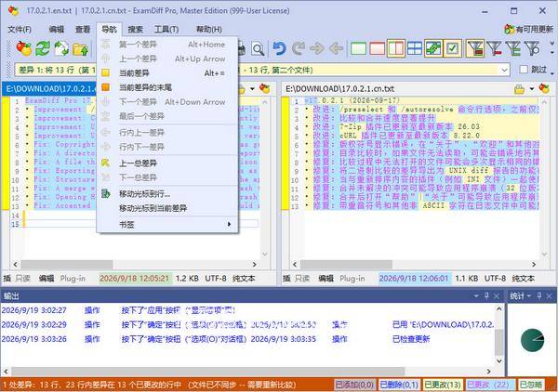The height and width of the screenshot is (392, 558).
Task: Click the blue four-pane grid icon
Action: tap(415, 48)
